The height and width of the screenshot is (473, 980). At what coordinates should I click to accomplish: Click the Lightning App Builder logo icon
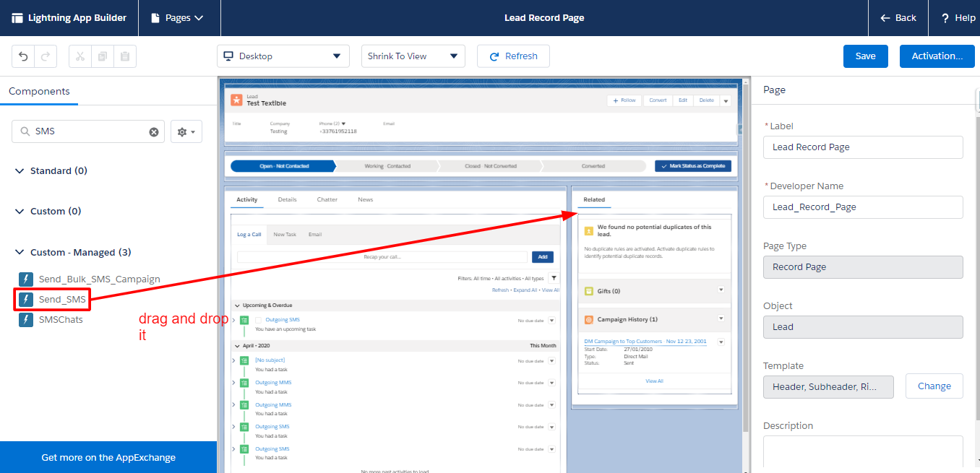17,18
